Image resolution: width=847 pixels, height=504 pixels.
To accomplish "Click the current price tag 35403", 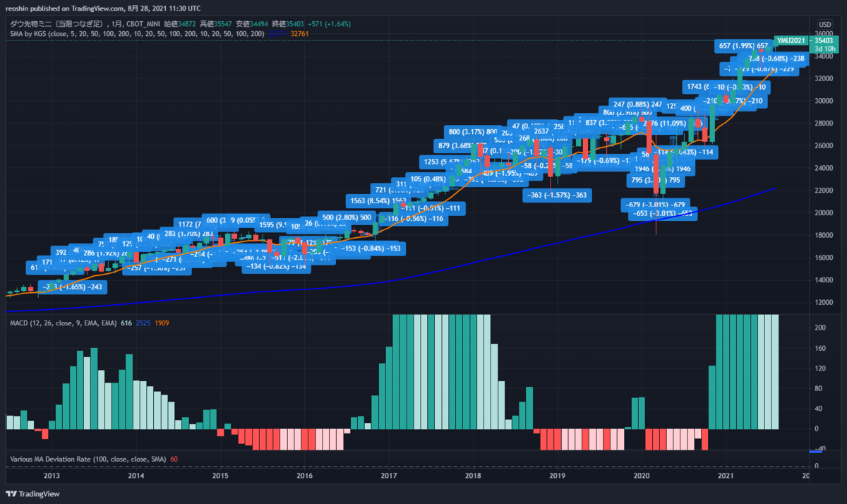I will (x=824, y=40).
